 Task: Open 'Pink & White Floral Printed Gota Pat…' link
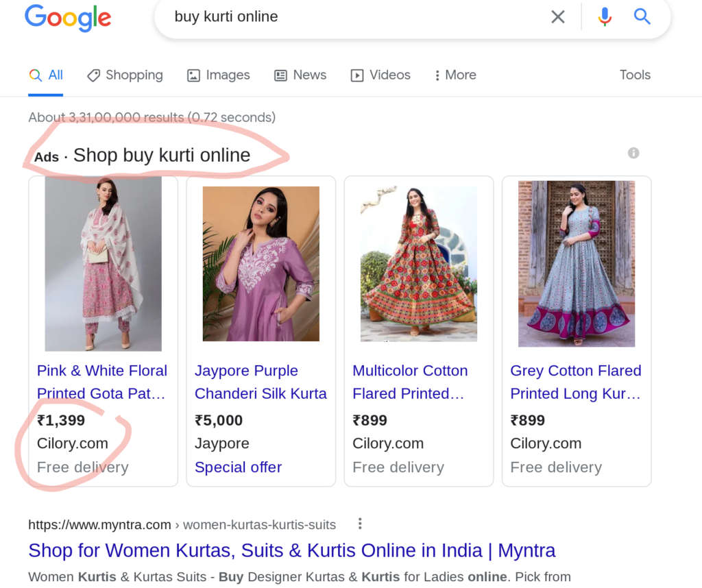tap(102, 382)
